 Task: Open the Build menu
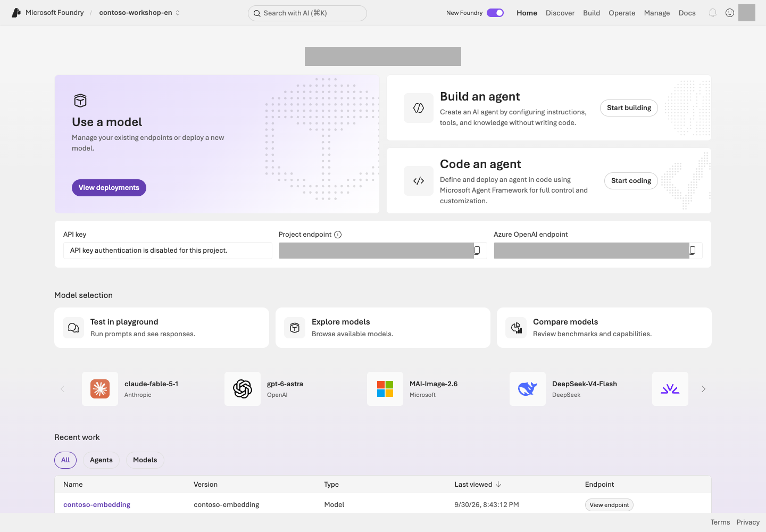pos(592,13)
